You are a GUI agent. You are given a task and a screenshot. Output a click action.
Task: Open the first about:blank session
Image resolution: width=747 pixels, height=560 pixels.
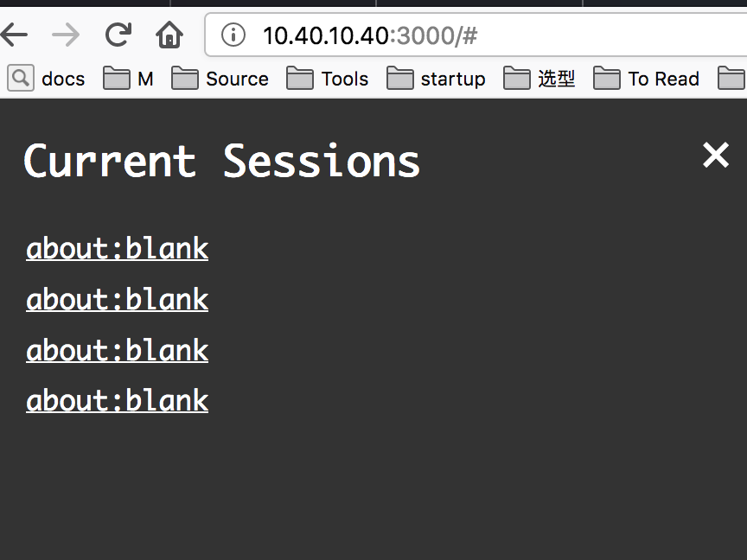coord(117,249)
